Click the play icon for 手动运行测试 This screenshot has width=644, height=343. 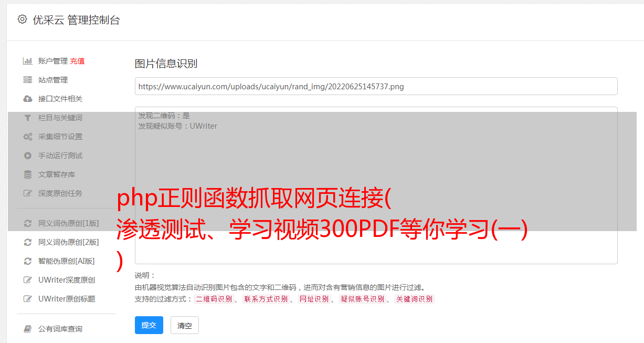pos(28,155)
